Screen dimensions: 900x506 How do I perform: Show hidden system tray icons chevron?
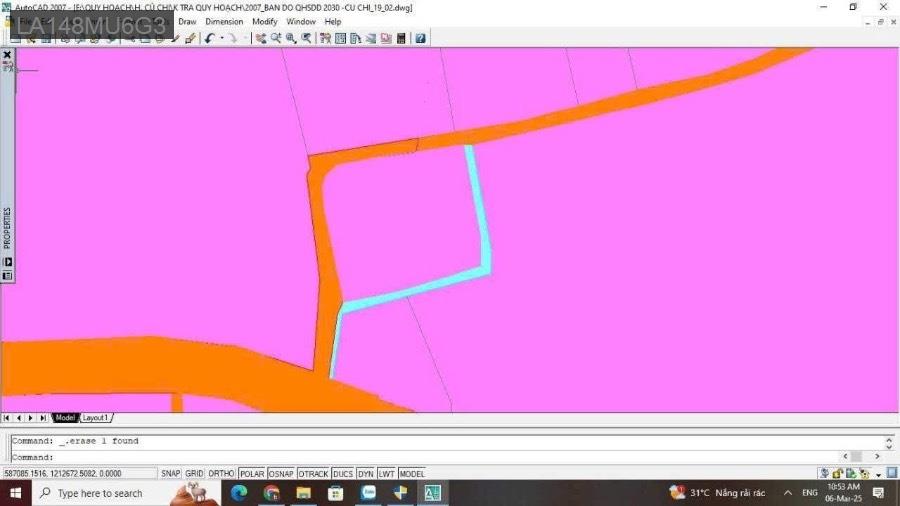click(x=788, y=493)
